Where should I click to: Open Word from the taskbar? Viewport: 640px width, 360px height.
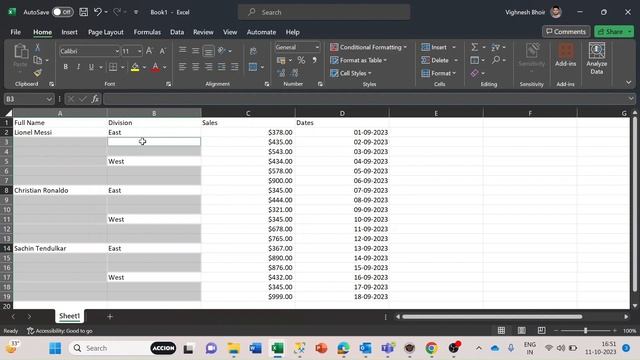(x=256, y=348)
